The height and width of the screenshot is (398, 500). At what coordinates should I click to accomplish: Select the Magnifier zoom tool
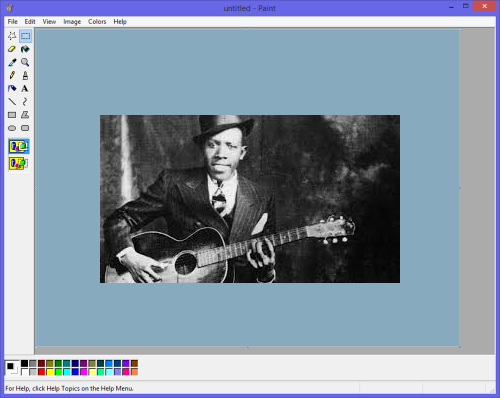point(25,62)
